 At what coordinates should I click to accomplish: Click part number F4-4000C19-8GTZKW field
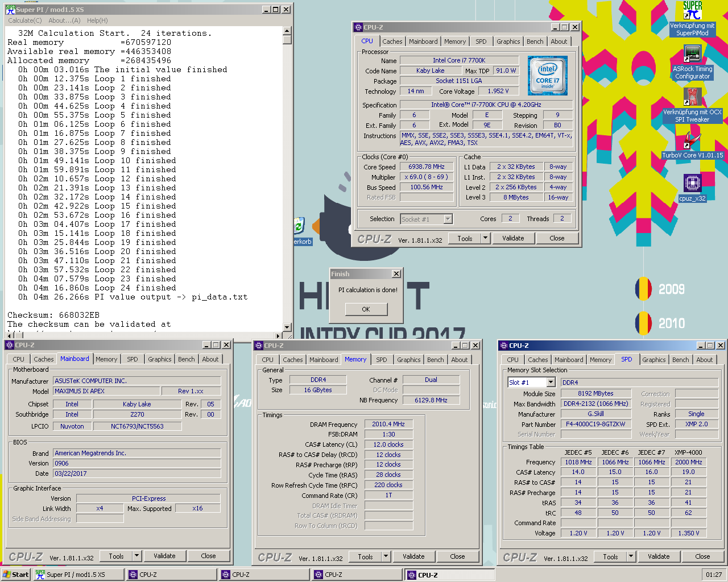(595, 424)
